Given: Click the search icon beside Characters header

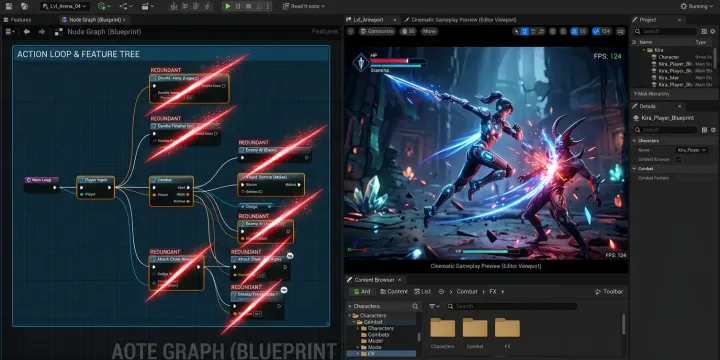Looking at the screenshot, I should [415, 306].
